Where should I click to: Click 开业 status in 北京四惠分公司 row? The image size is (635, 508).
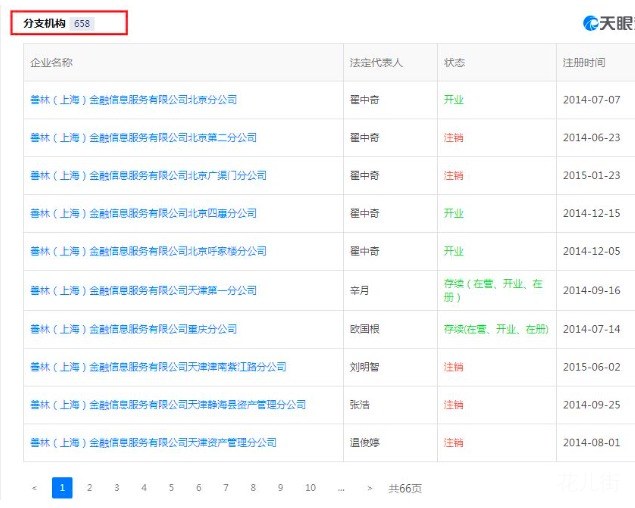pos(454,213)
